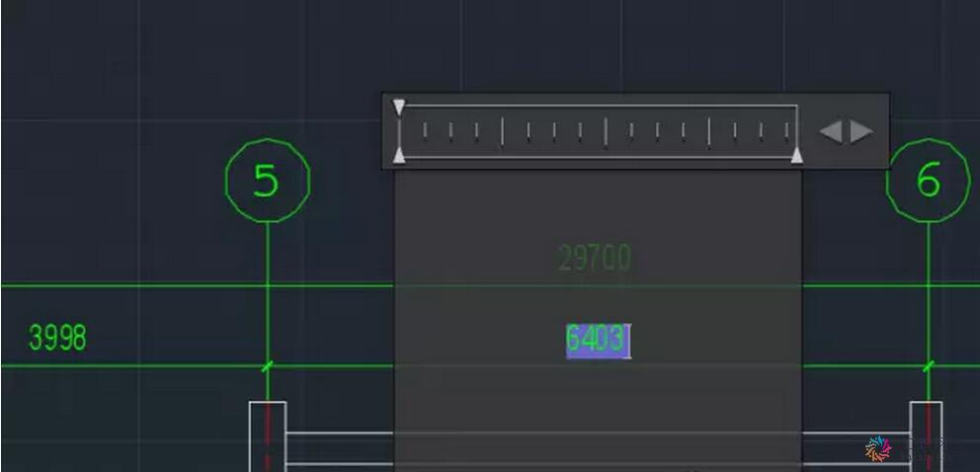Viewport: 980px width, 472px height.
Task: Select the vertical axis line under bubble 5
Action: (268, 312)
